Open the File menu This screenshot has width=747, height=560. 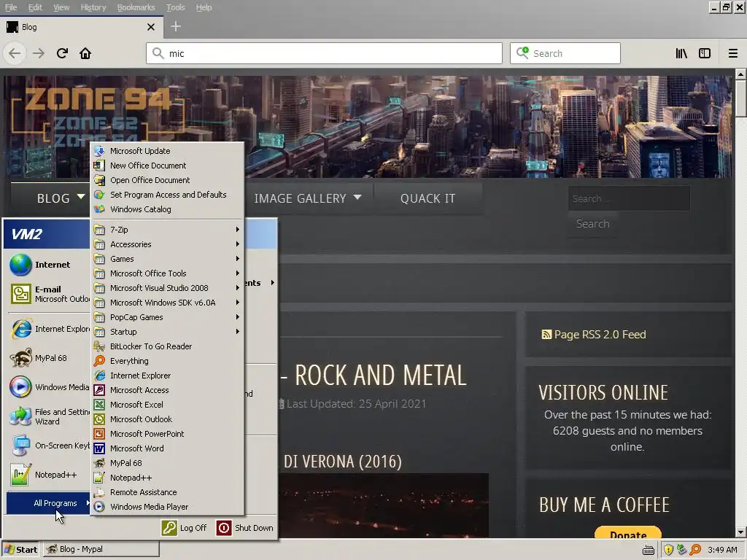point(11,7)
